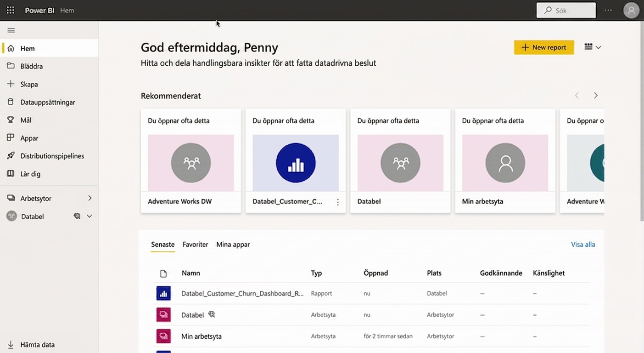Open the Lär dig book icon
Image resolution: width=644 pixels, height=353 pixels.
11,174
